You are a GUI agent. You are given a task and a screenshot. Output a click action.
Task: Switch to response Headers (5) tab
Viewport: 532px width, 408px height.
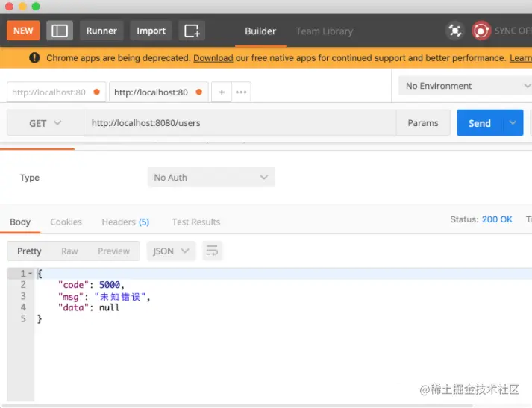[125, 222]
